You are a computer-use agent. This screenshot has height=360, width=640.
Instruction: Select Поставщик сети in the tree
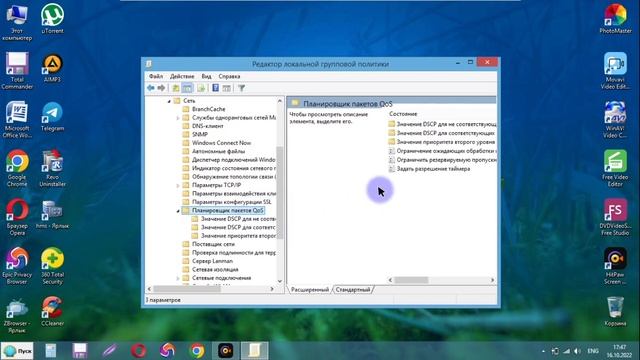coord(213,244)
